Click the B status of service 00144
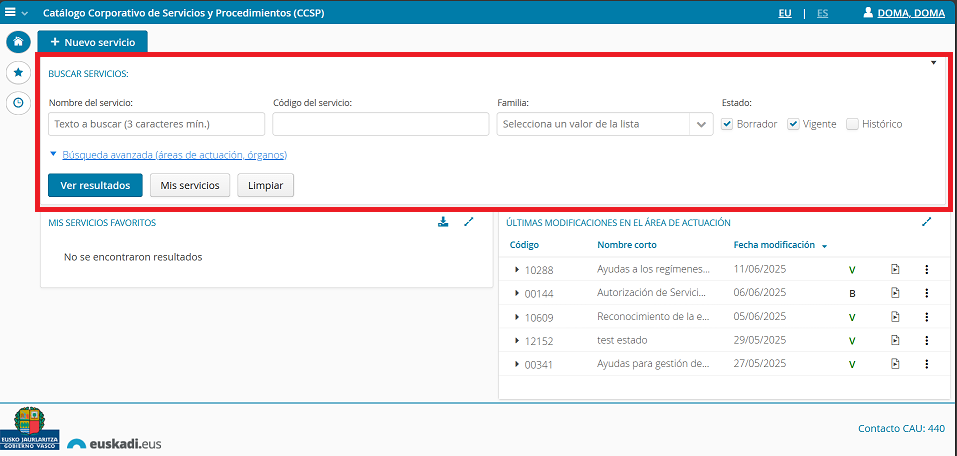 (852, 294)
